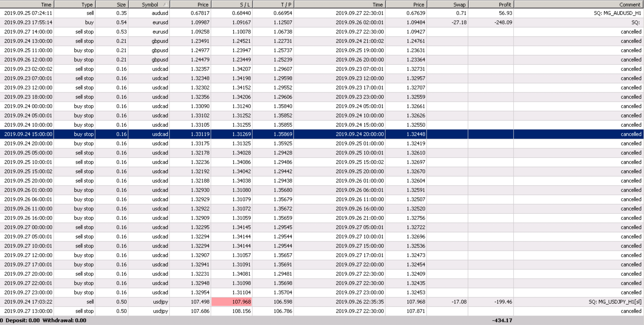Click the highlighted usdcad row priced 1.33119
Viewport: 644px width, 325px height.
click(x=200, y=134)
